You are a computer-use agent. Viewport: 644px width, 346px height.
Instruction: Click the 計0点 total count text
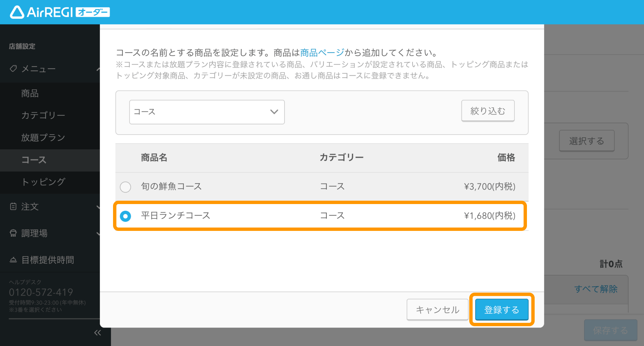(611, 264)
